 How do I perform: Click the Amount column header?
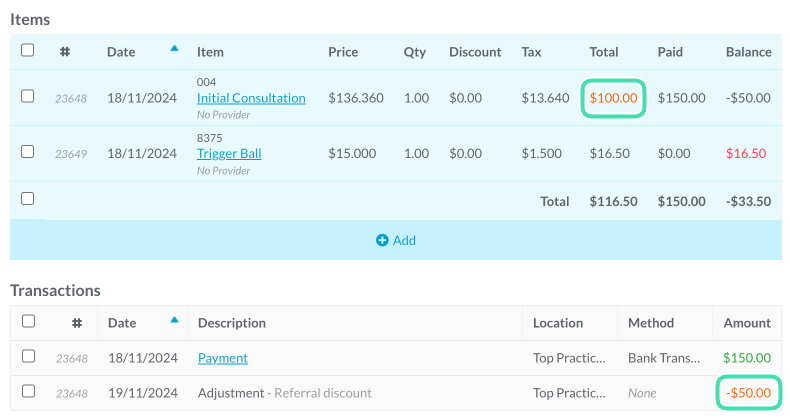[x=747, y=323]
